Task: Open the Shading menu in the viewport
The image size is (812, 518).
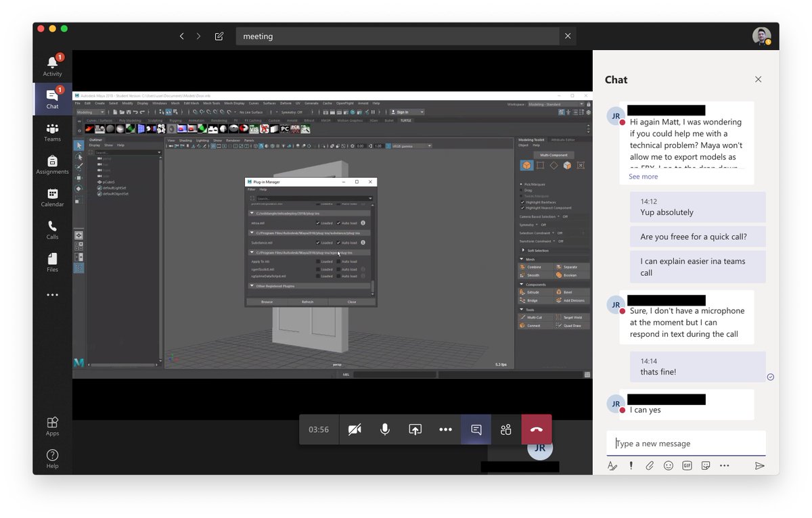Action: 185,140
